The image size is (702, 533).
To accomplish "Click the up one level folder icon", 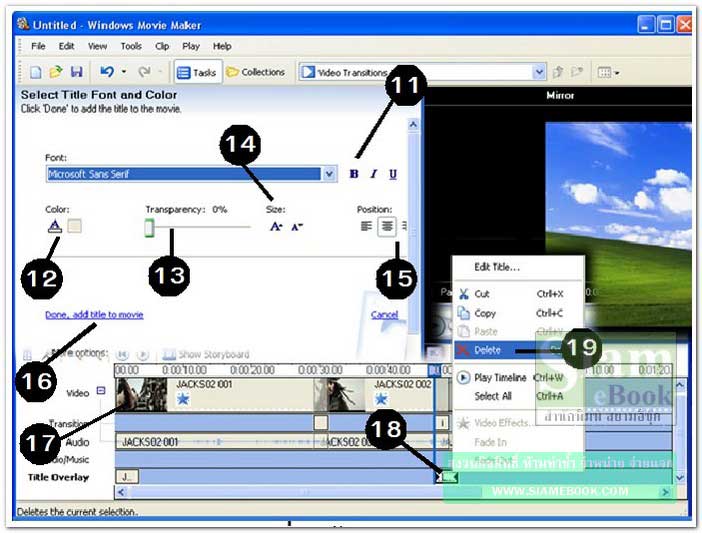I will click(x=558, y=72).
